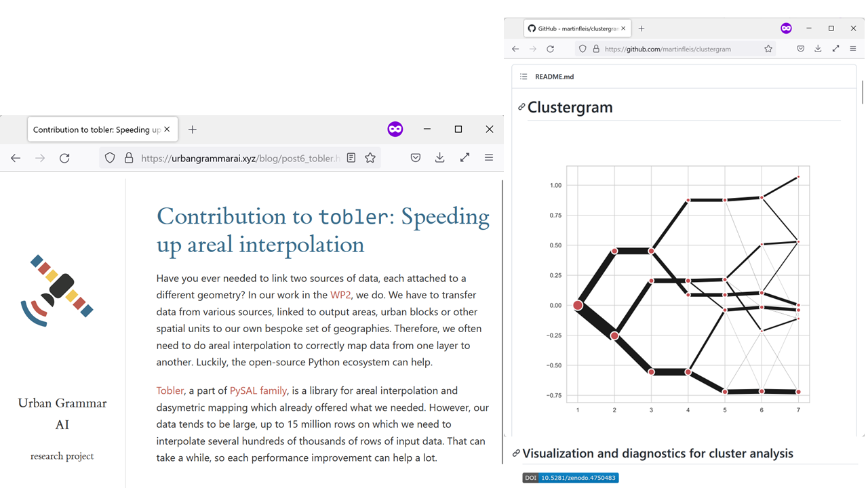Click the Urban Grammar satellite logo
This screenshot has width=868, height=488.
click(57, 290)
